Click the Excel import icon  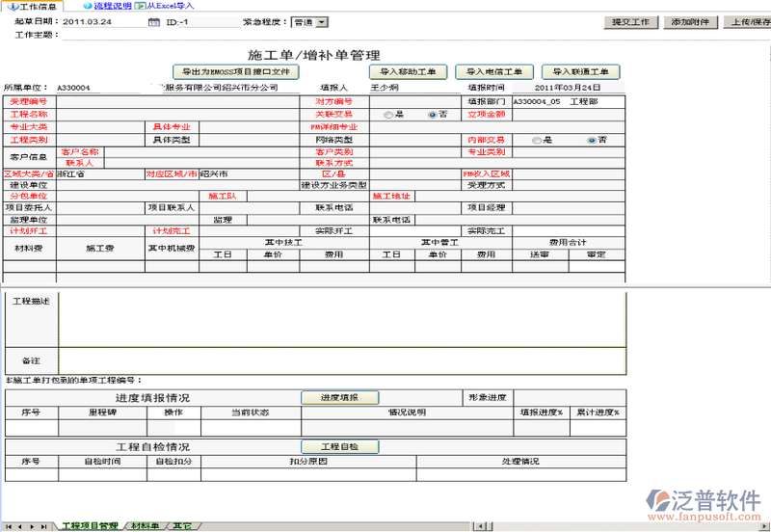coord(140,6)
